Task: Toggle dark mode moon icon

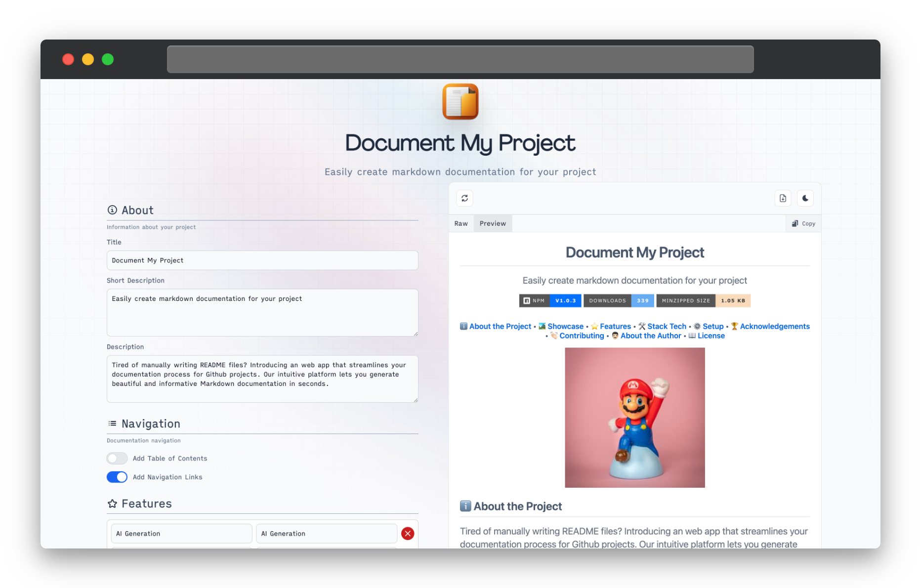Action: tap(805, 198)
